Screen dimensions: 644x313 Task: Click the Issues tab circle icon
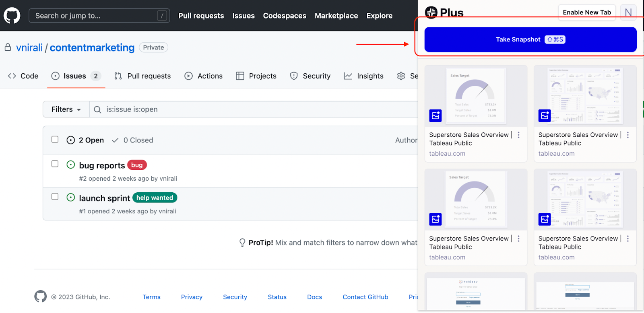click(56, 76)
